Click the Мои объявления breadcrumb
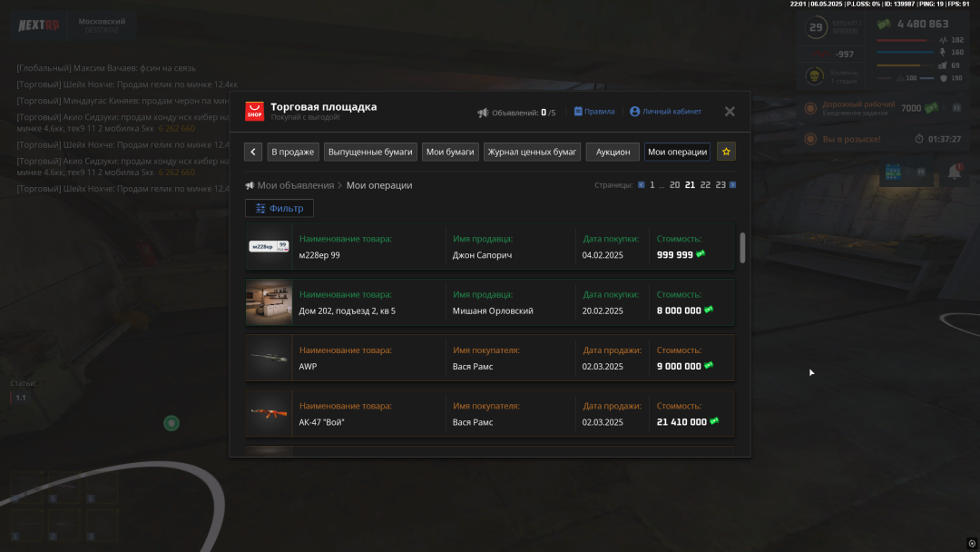 (295, 185)
